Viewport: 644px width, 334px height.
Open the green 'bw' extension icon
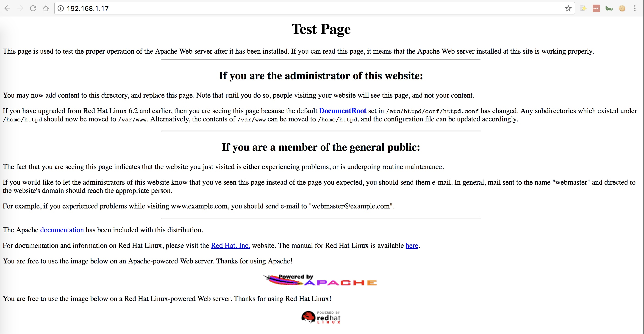609,8
